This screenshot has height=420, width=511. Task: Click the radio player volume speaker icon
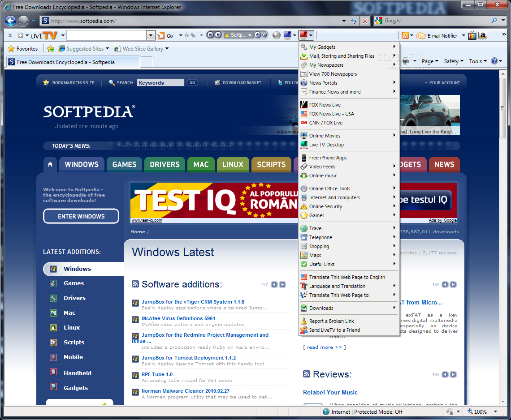(x=257, y=35)
